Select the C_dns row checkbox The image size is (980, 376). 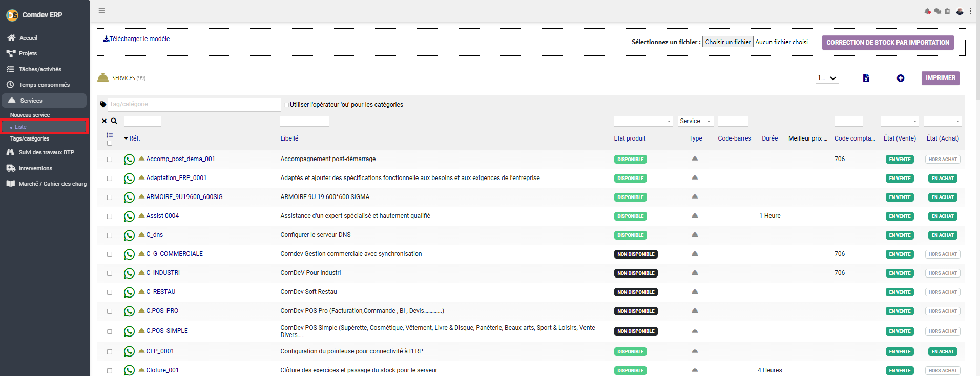[110, 235]
